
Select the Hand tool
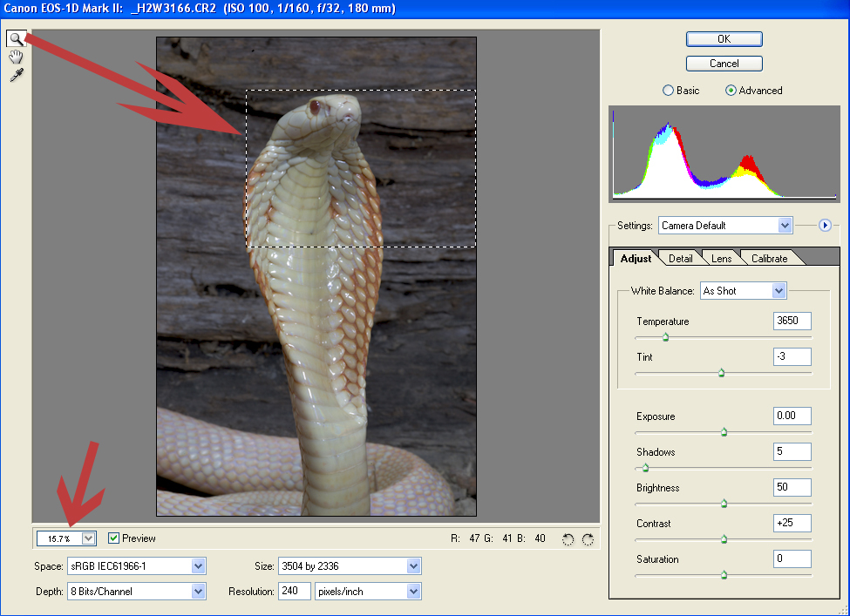pos(15,57)
